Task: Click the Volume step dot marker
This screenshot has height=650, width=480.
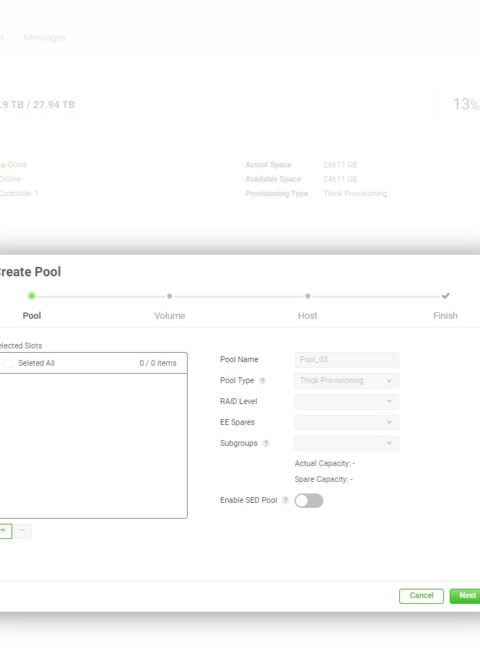Action: click(x=170, y=296)
